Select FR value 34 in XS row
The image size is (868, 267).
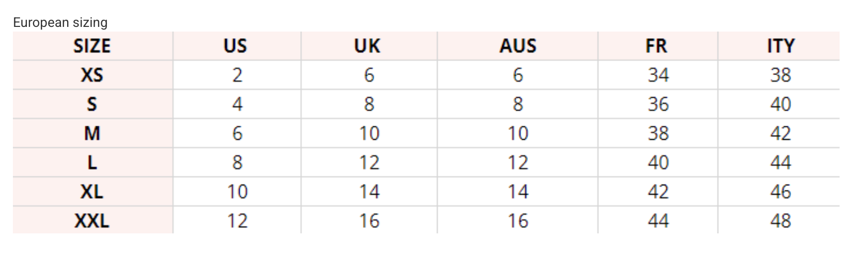pos(658,76)
